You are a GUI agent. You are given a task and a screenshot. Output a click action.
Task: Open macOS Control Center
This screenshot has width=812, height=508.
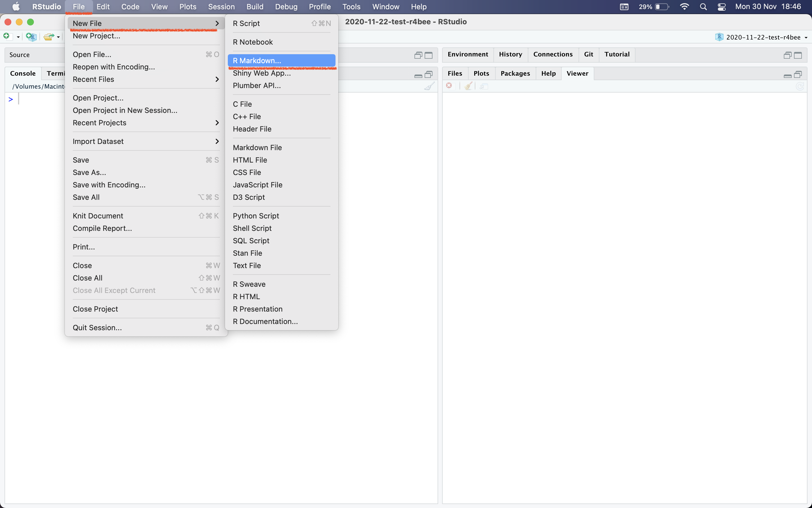click(721, 7)
